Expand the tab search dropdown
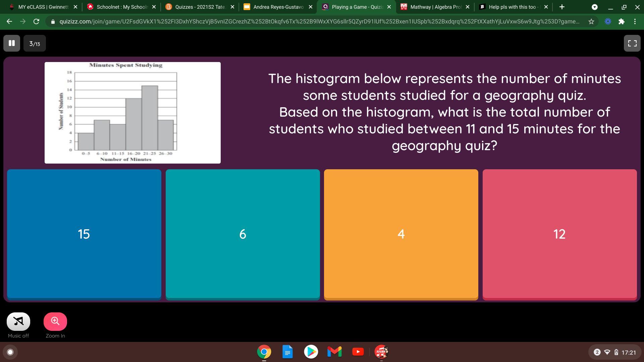 point(594,7)
